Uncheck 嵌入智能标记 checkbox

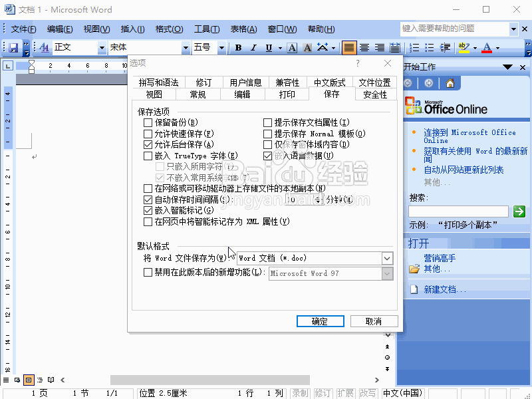tap(148, 211)
